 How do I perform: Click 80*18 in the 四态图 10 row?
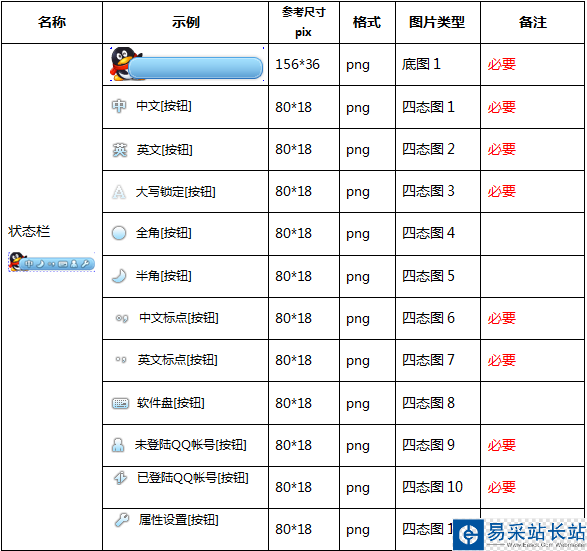pyautogui.click(x=294, y=487)
